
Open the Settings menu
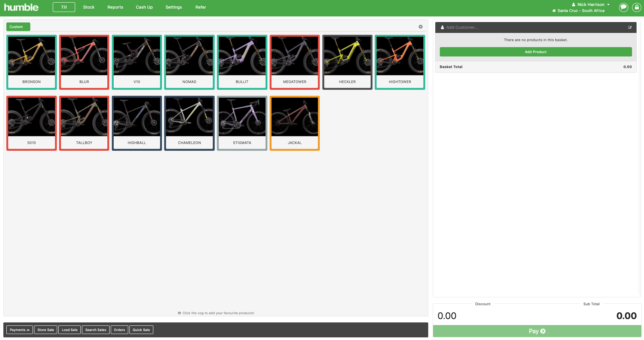point(174,7)
